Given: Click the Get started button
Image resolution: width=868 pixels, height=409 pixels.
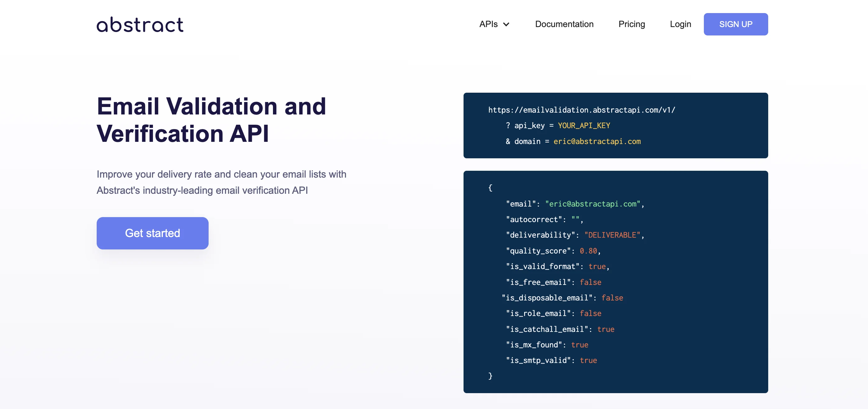Looking at the screenshot, I should pyautogui.click(x=152, y=233).
